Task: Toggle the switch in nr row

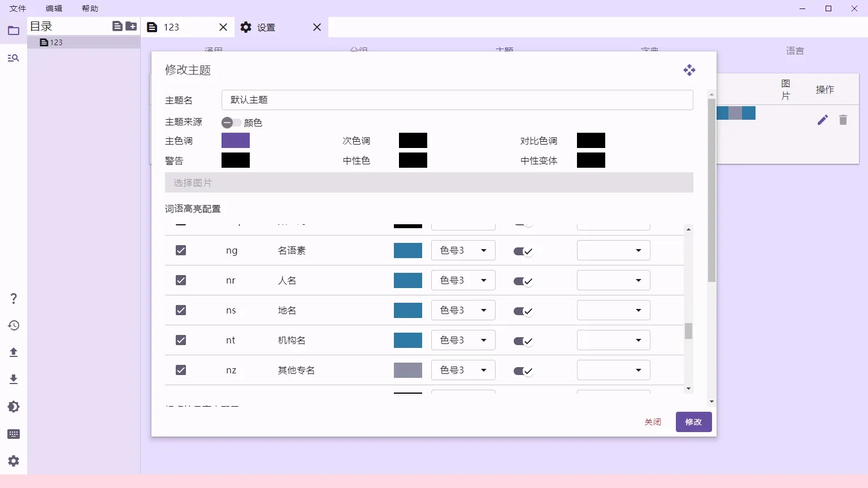Action: pos(523,281)
